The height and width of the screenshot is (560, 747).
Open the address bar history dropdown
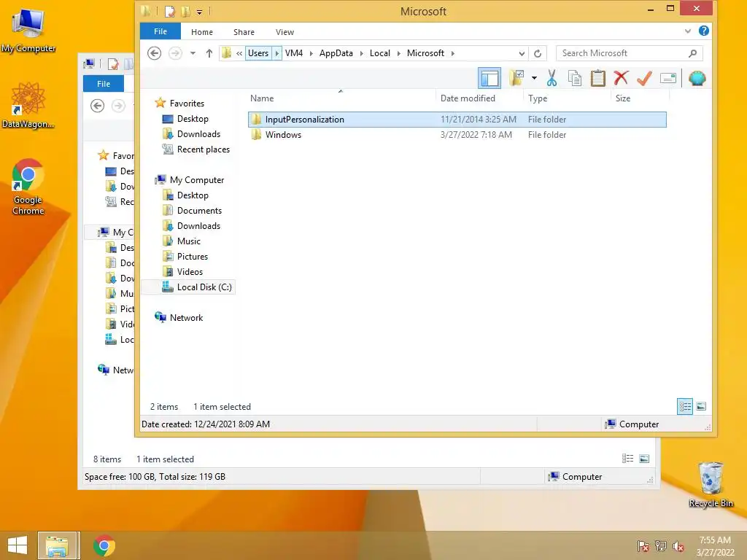(x=522, y=53)
